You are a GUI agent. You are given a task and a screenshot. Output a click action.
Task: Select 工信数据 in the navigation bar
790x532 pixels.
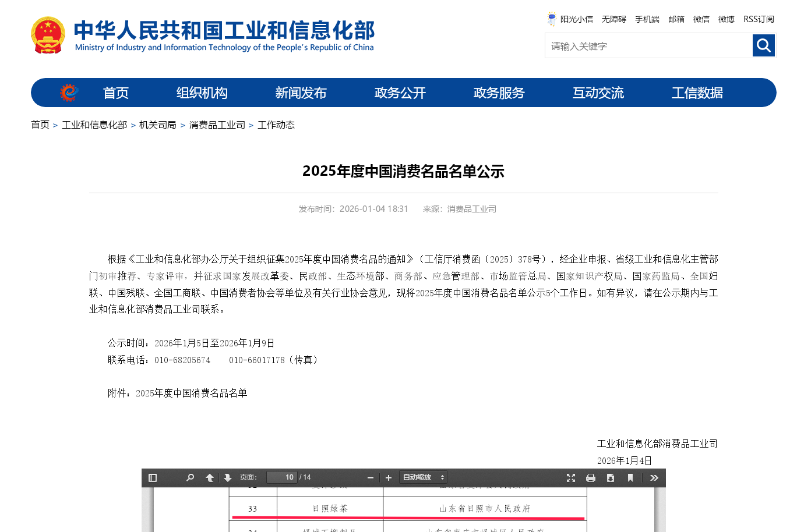pos(697,93)
